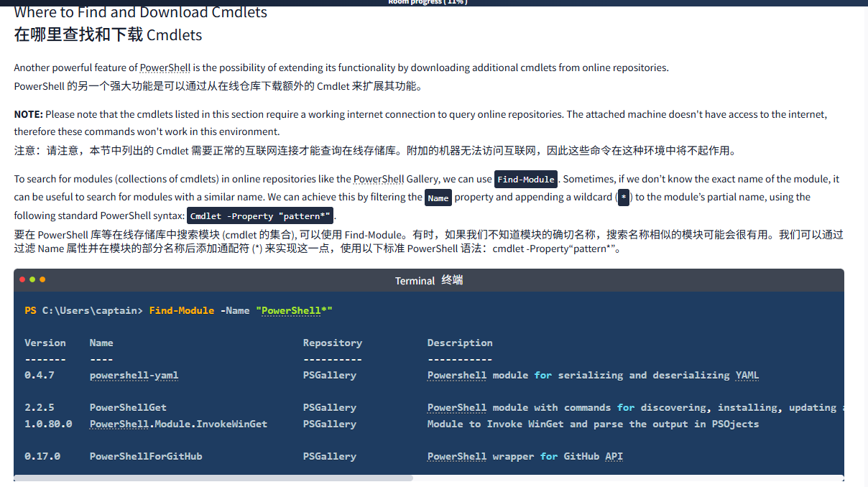Click version 0.17.0 cell

coord(42,456)
